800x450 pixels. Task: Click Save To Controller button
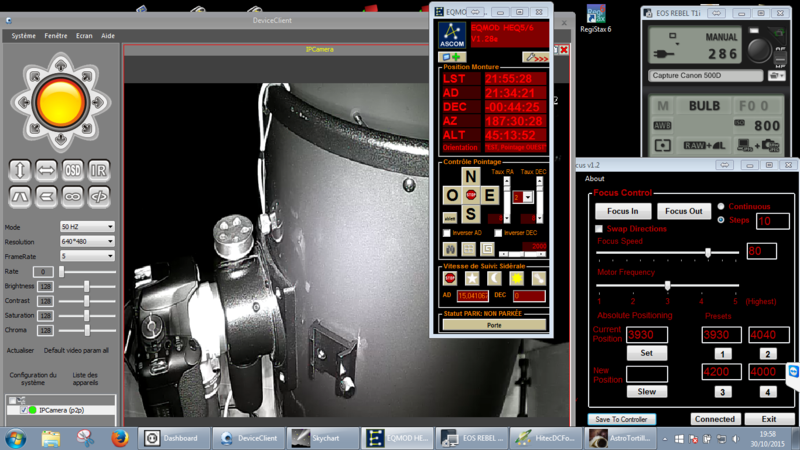pyautogui.click(x=621, y=419)
